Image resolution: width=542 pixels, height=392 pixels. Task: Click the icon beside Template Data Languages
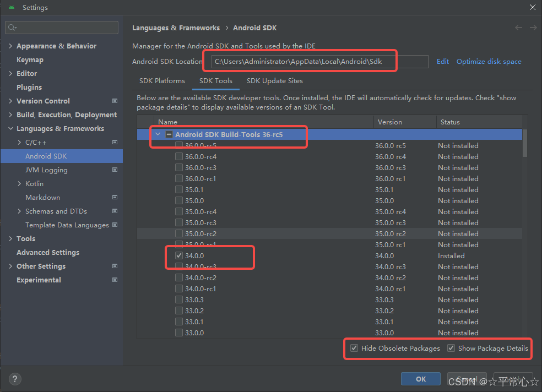click(115, 225)
